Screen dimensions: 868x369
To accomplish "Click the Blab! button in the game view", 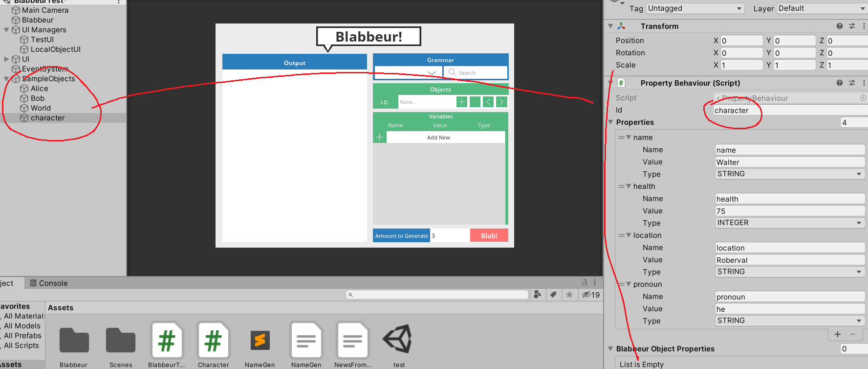I will pyautogui.click(x=489, y=235).
